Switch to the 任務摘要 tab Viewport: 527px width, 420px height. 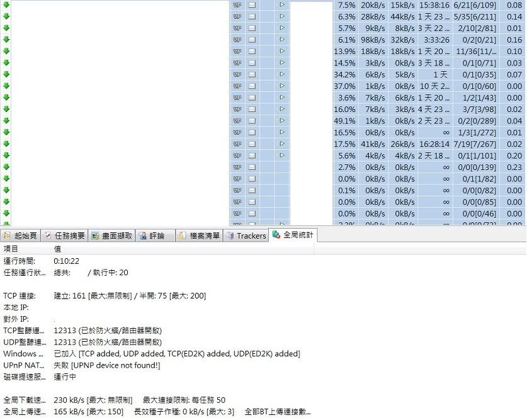[64, 236]
